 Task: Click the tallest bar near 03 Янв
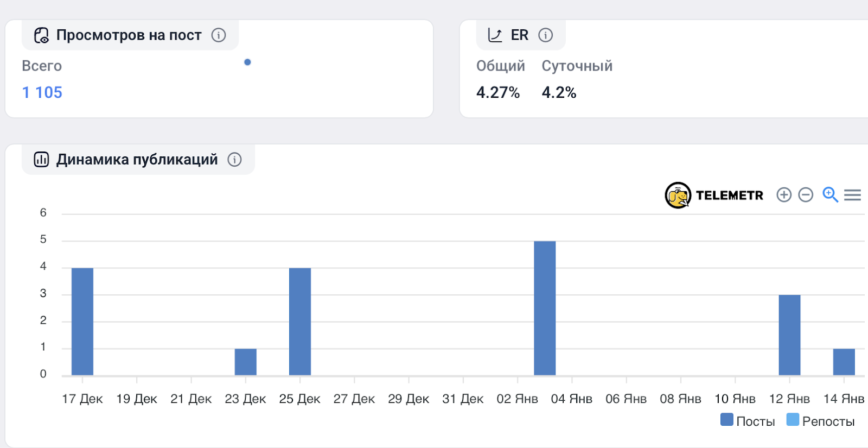(545, 308)
